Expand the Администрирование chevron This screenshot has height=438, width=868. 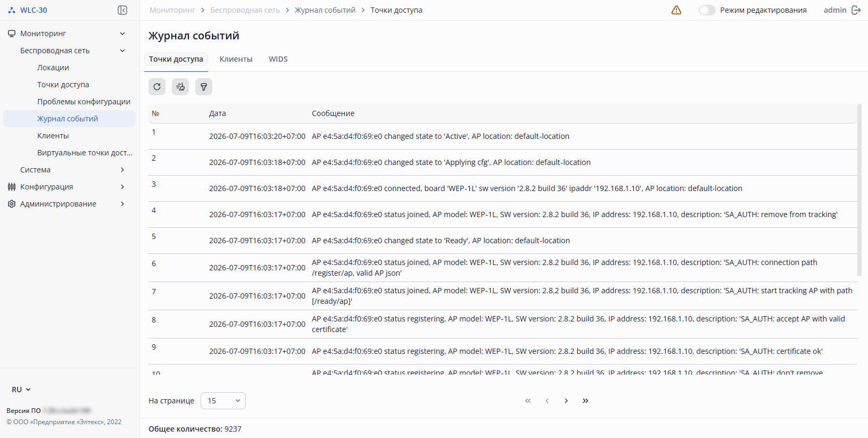point(122,204)
